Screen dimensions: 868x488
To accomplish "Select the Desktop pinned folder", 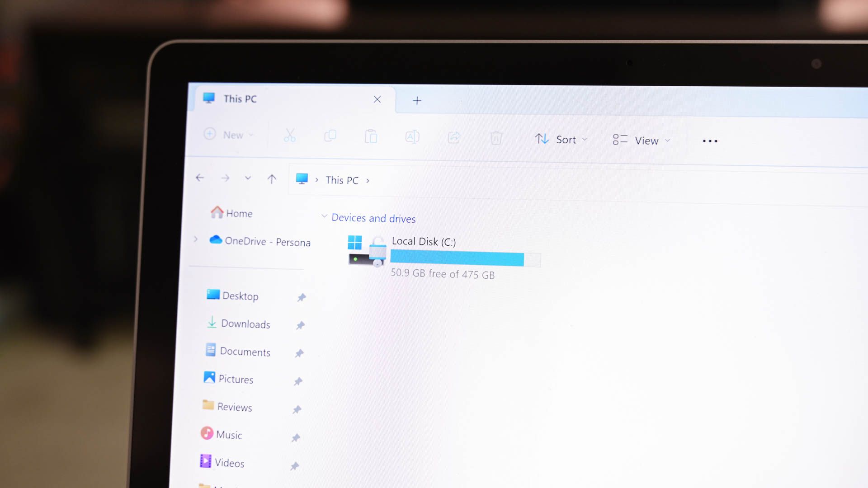I will tap(240, 296).
